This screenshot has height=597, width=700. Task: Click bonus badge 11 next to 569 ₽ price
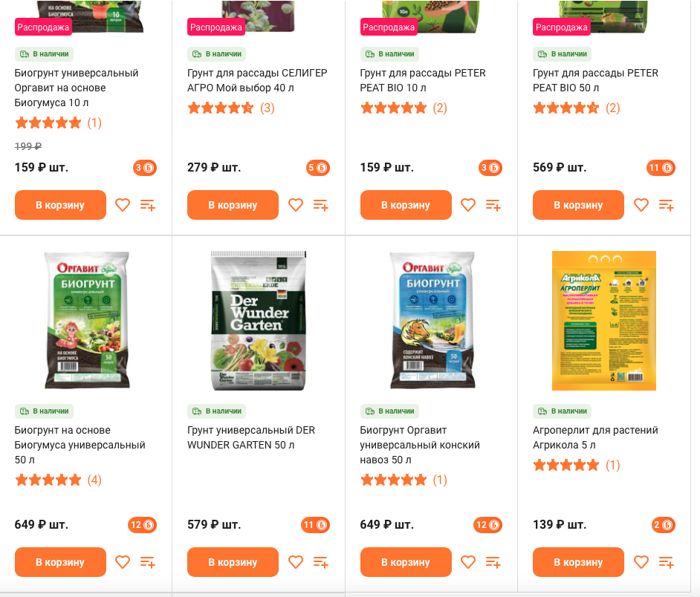(661, 168)
